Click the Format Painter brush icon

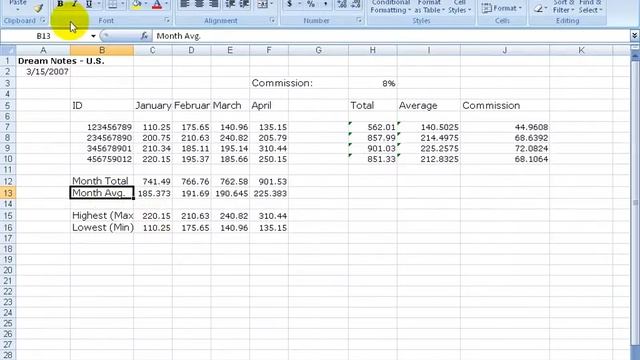(x=38, y=8)
